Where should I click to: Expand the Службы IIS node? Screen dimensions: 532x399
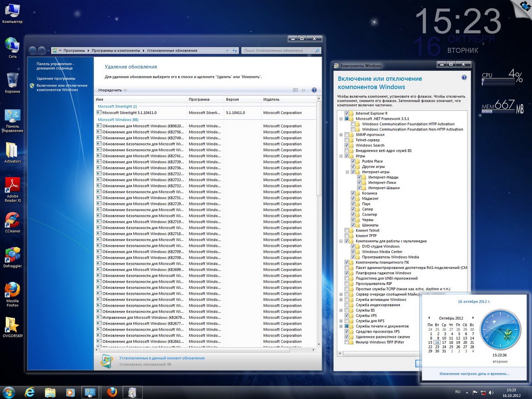pos(341,310)
